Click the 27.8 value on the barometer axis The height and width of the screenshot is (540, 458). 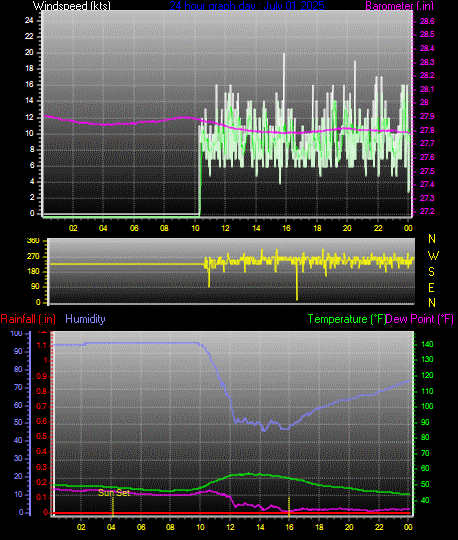[x=427, y=130]
